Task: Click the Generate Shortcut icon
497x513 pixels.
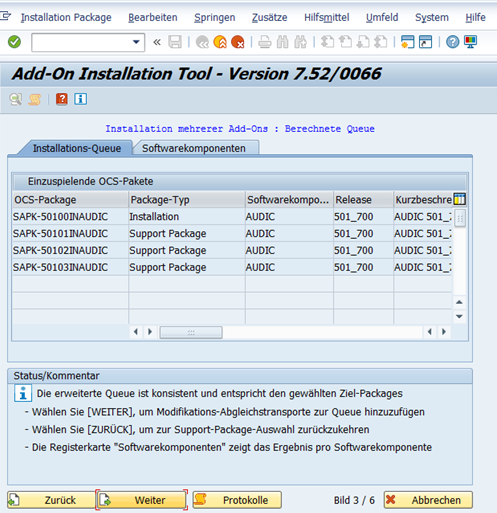Action: [425, 42]
